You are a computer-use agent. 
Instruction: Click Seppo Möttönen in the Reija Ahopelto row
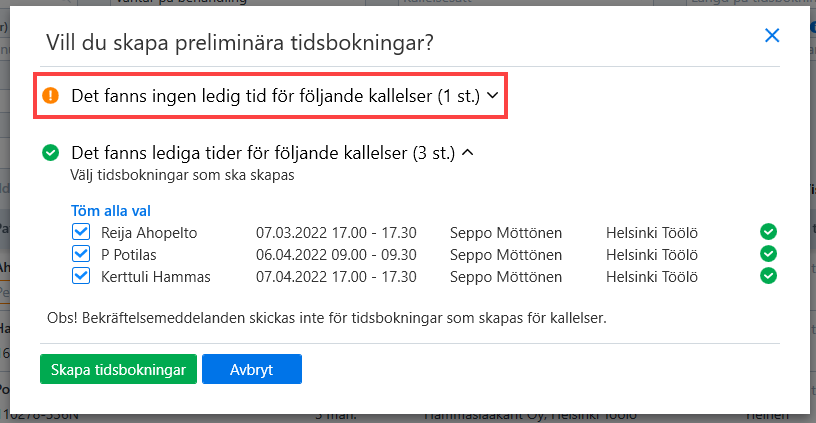coord(506,233)
